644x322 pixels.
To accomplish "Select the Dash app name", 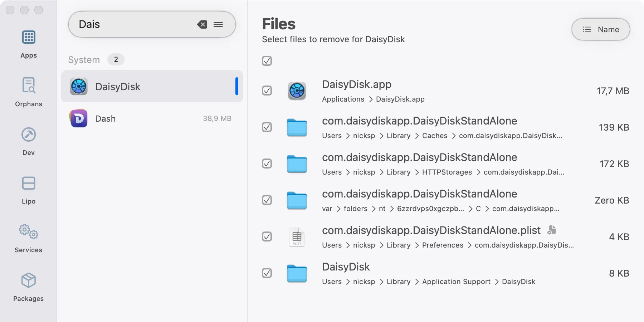I will (x=106, y=119).
